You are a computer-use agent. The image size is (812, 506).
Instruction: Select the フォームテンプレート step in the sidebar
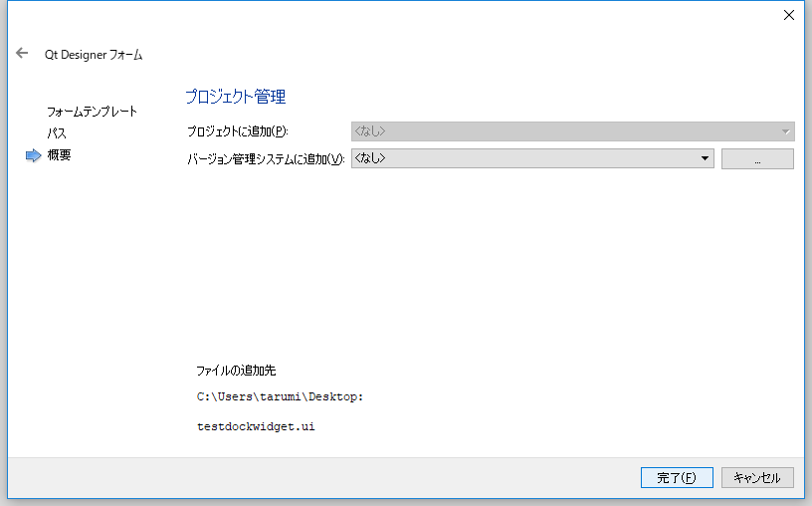click(92, 112)
